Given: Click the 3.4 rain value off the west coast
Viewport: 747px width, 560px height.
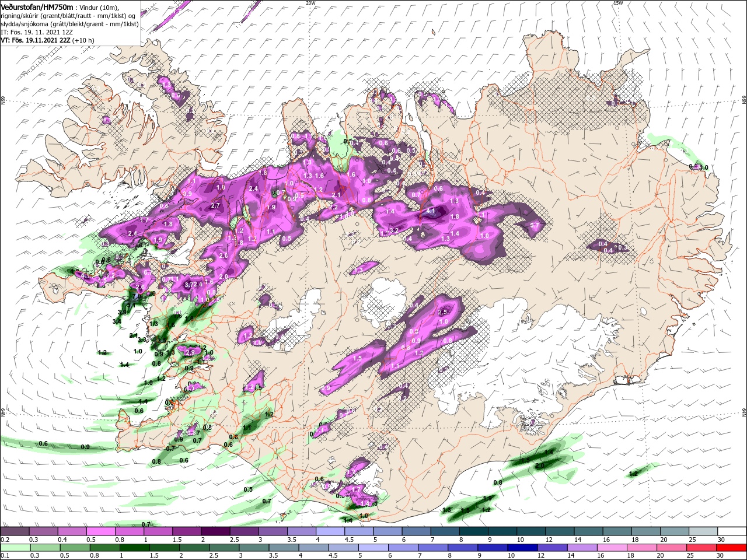Looking at the screenshot, I should click(x=116, y=321).
